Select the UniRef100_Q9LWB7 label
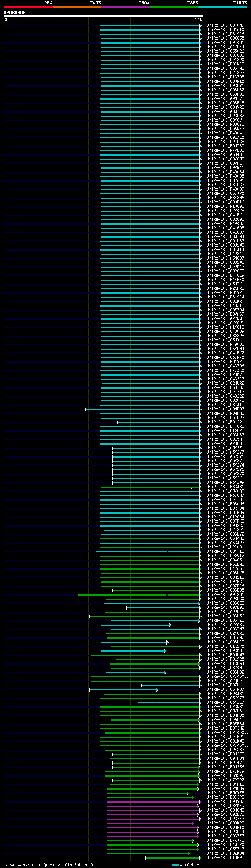 tap(225, 241)
